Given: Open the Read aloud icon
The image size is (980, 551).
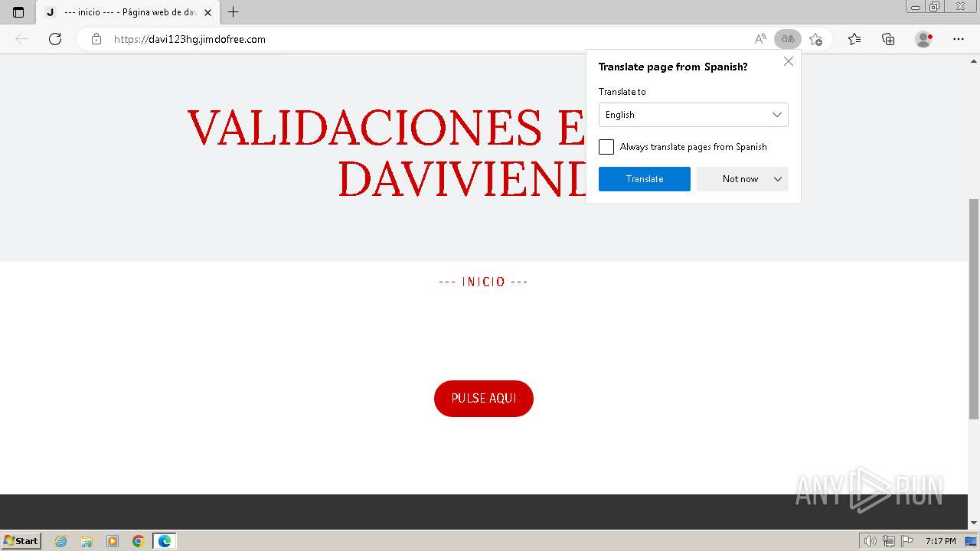Looking at the screenshot, I should (x=760, y=39).
